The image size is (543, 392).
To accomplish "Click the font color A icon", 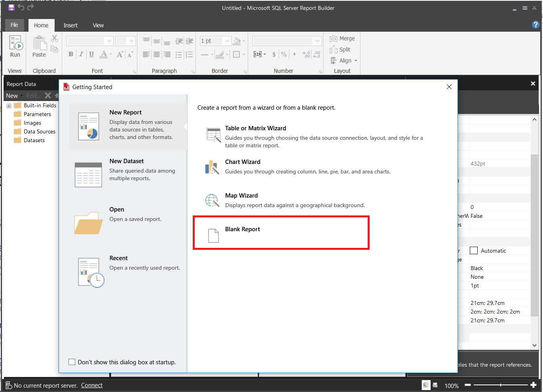I will pyautogui.click(x=104, y=54).
